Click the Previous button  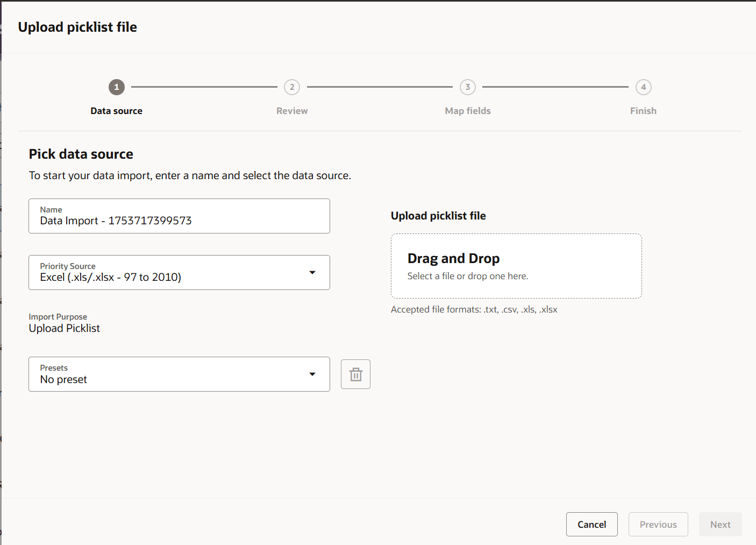click(658, 525)
